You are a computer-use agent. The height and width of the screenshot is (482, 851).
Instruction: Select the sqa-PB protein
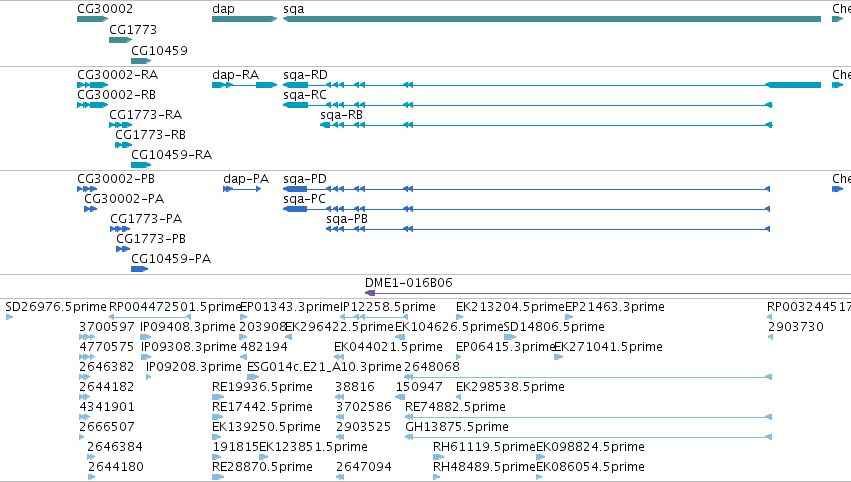(548, 229)
